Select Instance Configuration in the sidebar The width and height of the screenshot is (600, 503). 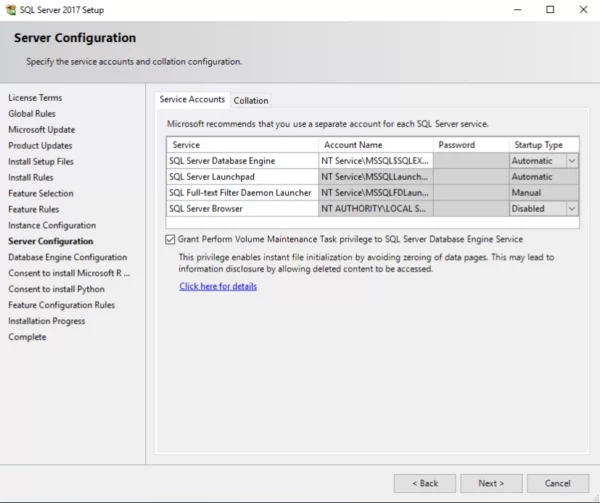tap(52, 225)
